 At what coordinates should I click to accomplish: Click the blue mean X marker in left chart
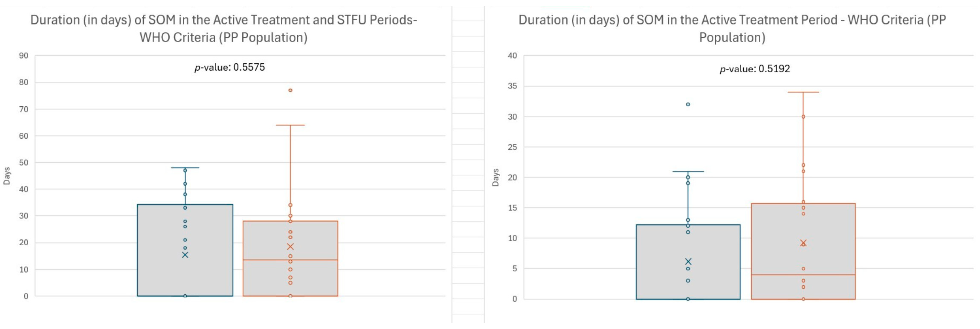[185, 255]
